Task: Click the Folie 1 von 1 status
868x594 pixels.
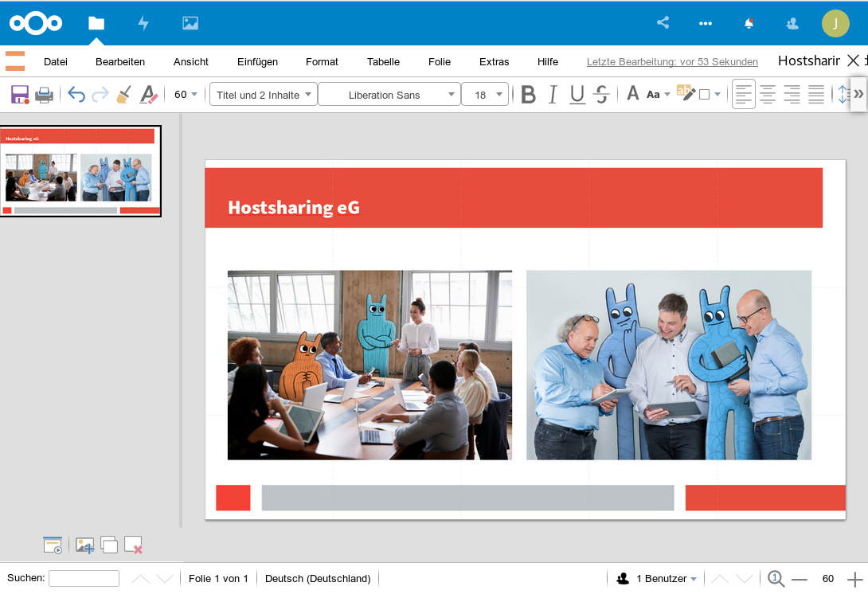Action: coord(218,579)
